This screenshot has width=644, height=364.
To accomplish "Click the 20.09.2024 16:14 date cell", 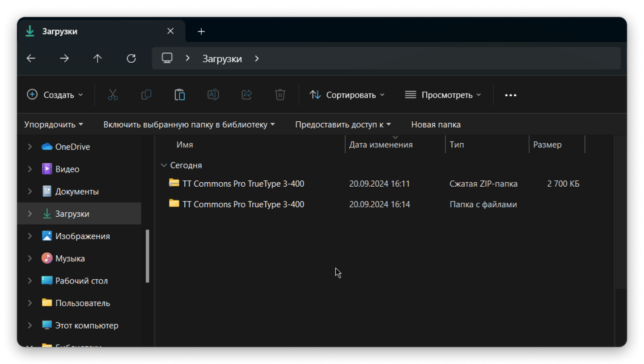I will point(379,204).
